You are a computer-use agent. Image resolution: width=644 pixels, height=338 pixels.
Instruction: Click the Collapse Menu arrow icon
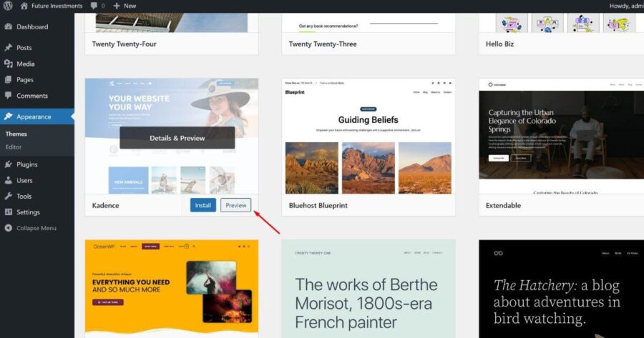point(9,228)
